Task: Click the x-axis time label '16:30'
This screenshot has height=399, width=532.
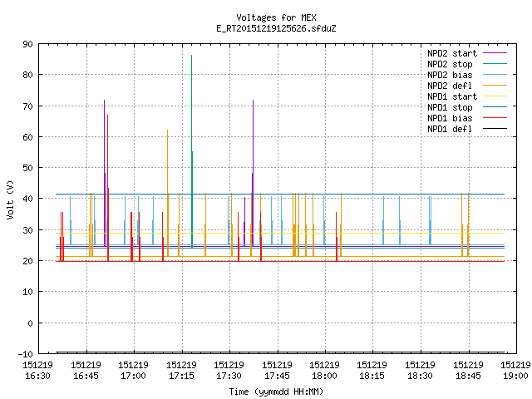Action: pos(37,376)
